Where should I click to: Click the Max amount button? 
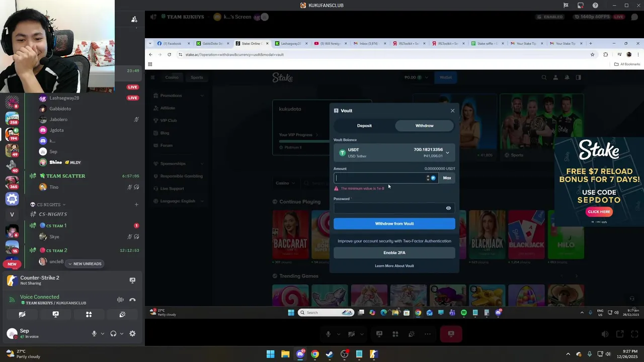coord(447,178)
